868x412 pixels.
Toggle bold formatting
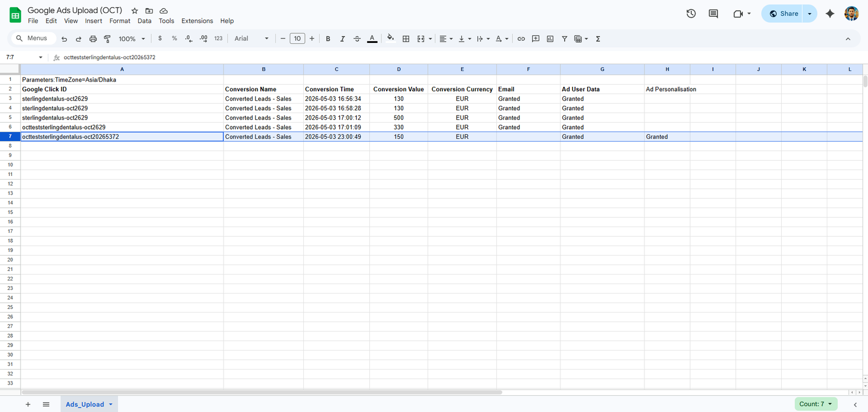(328, 39)
